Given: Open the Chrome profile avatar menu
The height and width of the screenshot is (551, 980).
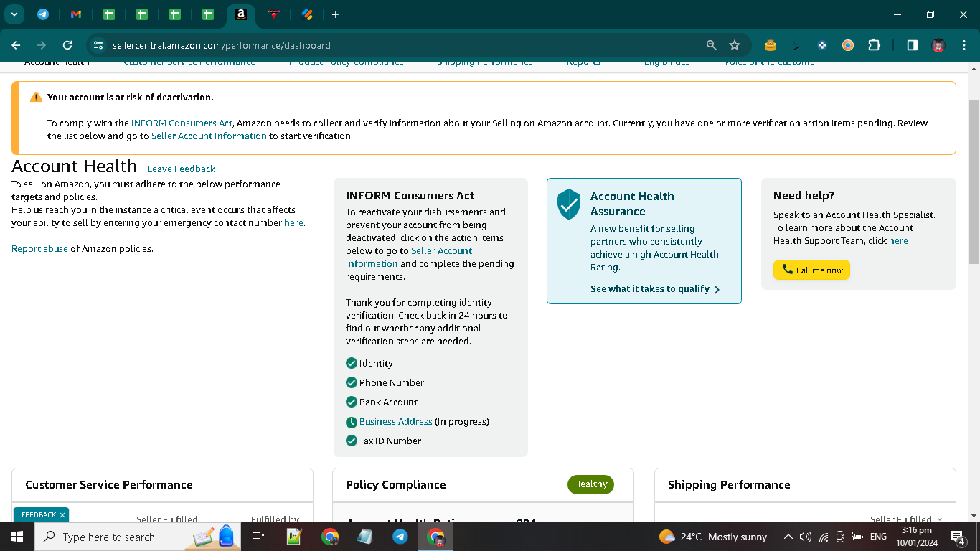Looking at the screenshot, I should point(938,45).
